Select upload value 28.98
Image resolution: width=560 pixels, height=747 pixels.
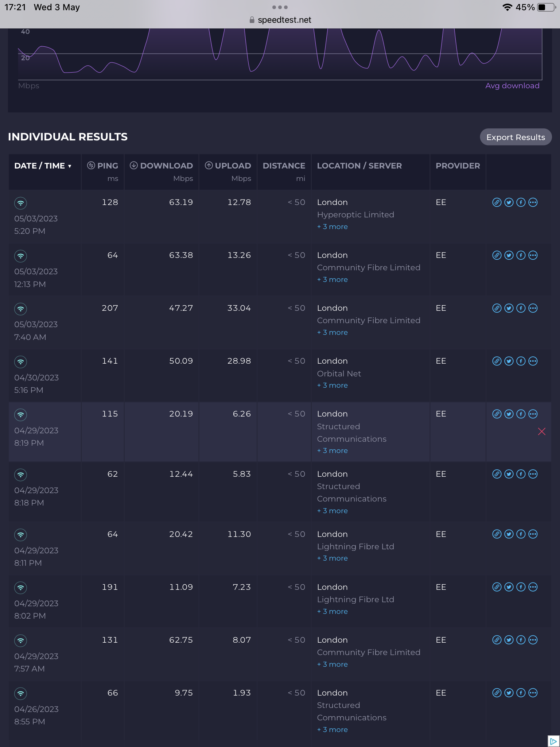[x=239, y=361]
